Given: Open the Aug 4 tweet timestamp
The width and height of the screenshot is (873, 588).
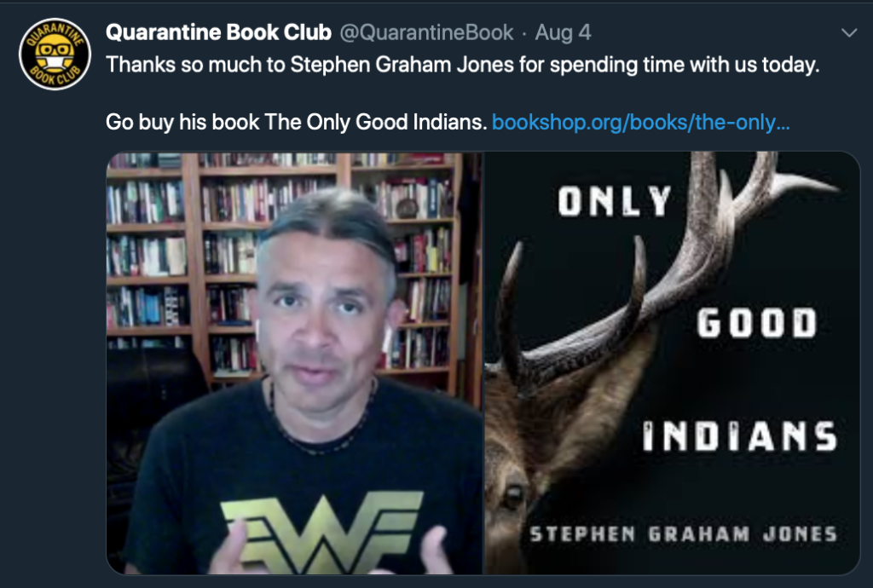Looking at the screenshot, I should pyautogui.click(x=563, y=32).
